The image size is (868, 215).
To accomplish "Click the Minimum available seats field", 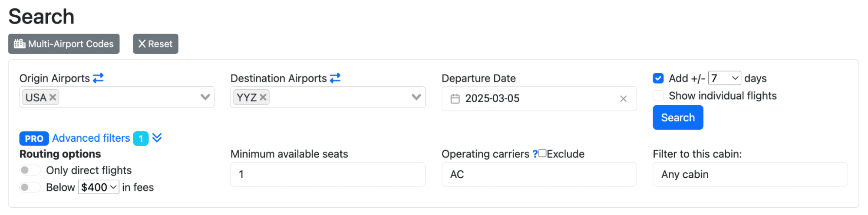I will point(327,174).
